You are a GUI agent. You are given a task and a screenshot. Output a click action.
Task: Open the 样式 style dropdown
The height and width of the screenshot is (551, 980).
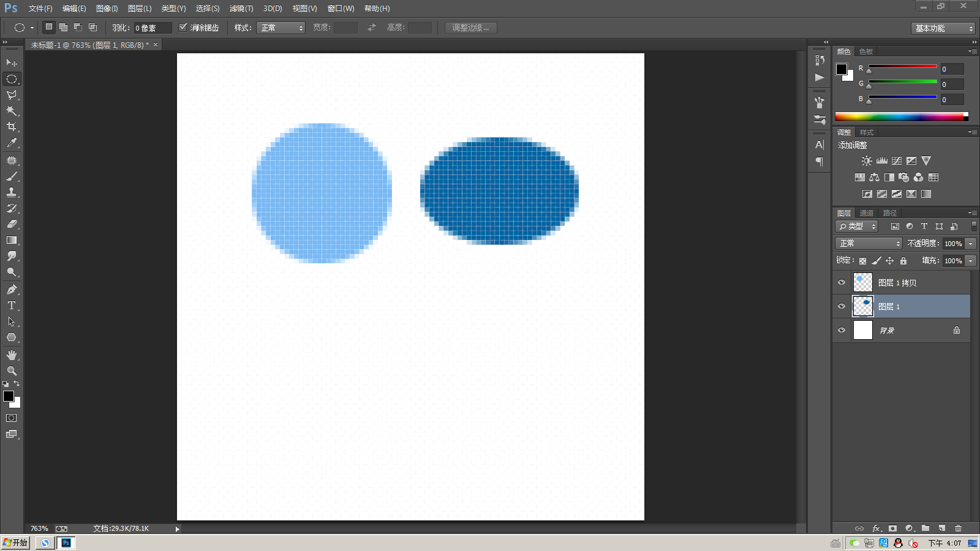click(x=281, y=28)
